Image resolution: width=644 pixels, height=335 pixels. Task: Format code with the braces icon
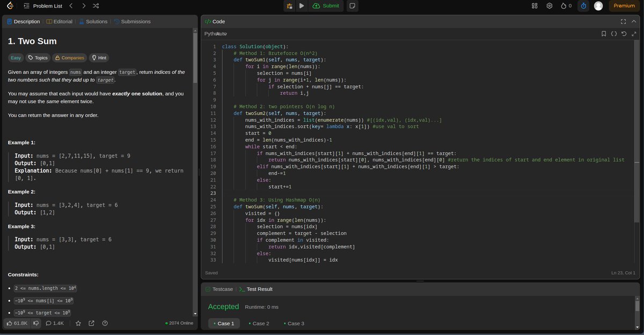click(614, 34)
